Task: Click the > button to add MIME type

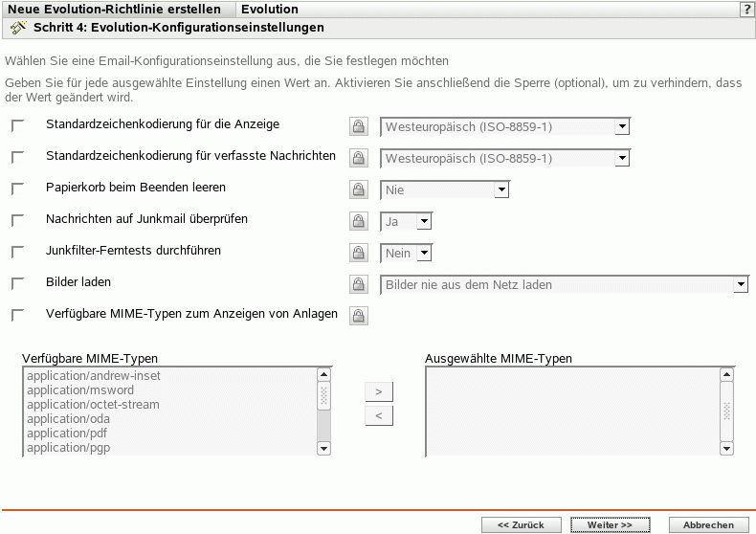Action: click(x=379, y=391)
